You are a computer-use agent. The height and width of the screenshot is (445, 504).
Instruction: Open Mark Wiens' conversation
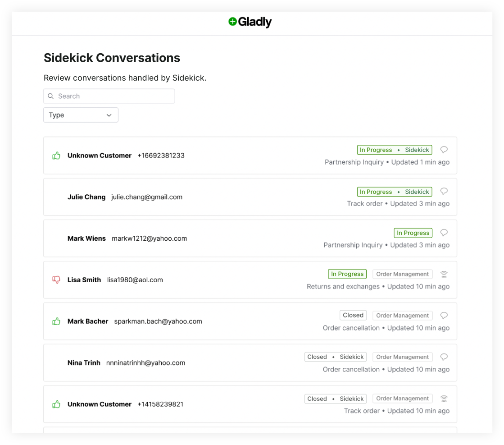pyautogui.click(x=250, y=239)
